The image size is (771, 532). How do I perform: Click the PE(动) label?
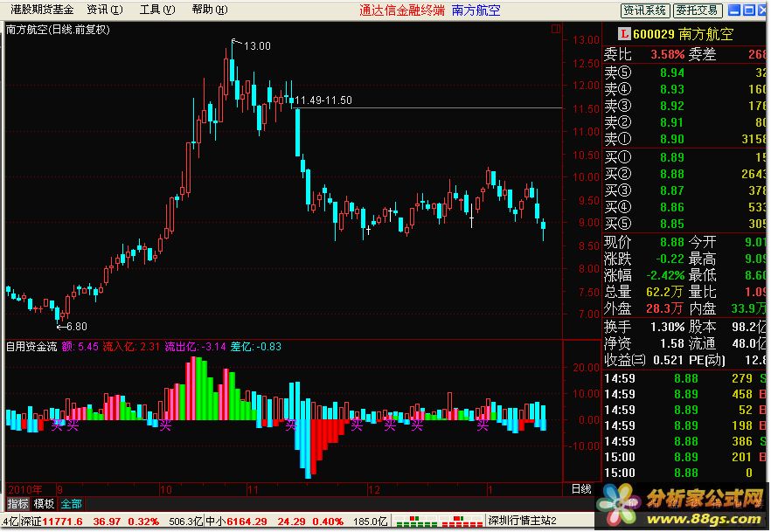point(707,360)
